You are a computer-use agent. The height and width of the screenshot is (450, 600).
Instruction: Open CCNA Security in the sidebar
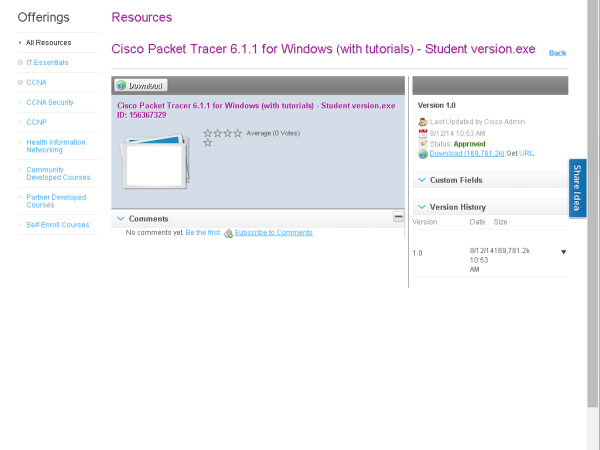tap(50, 102)
